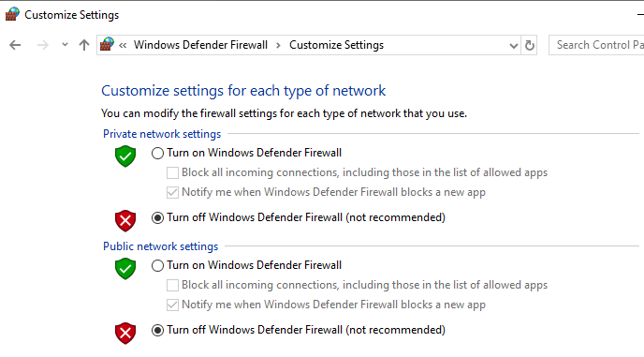Click the Forward navigation arrow
Image resolution: width=644 pixels, height=357 pixels.
pos(43,45)
